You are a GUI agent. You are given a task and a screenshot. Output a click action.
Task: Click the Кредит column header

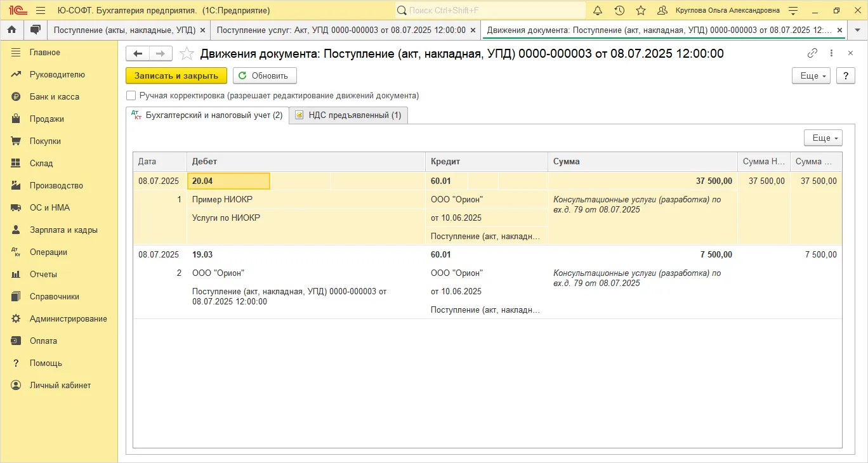pyautogui.click(x=487, y=161)
